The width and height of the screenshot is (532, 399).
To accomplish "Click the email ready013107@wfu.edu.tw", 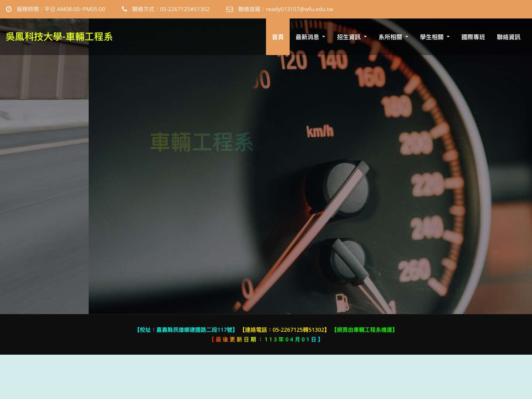I will point(300,9).
